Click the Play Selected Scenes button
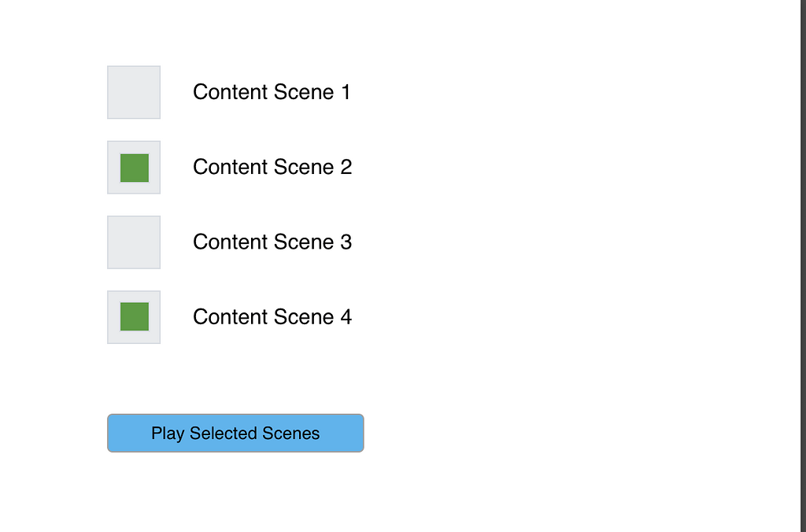This screenshot has height=532, width=806. (x=235, y=433)
